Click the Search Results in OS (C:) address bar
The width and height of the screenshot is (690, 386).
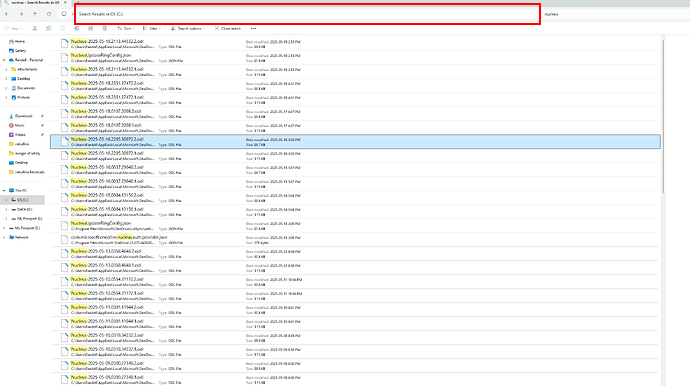point(307,14)
